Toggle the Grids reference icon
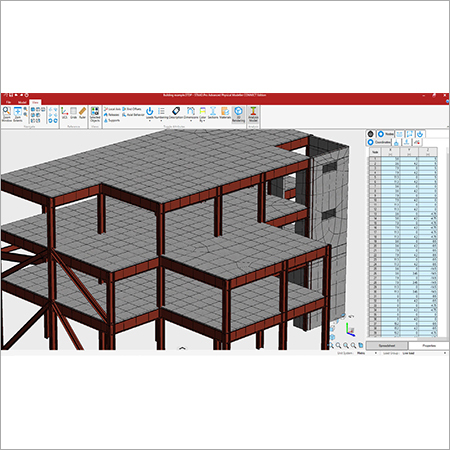Screen dimensions: 450x450 pyautogui.click(x=73, y=113)
